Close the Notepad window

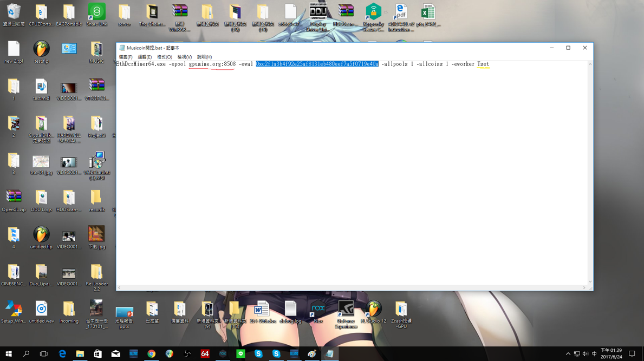click(585, 48)
